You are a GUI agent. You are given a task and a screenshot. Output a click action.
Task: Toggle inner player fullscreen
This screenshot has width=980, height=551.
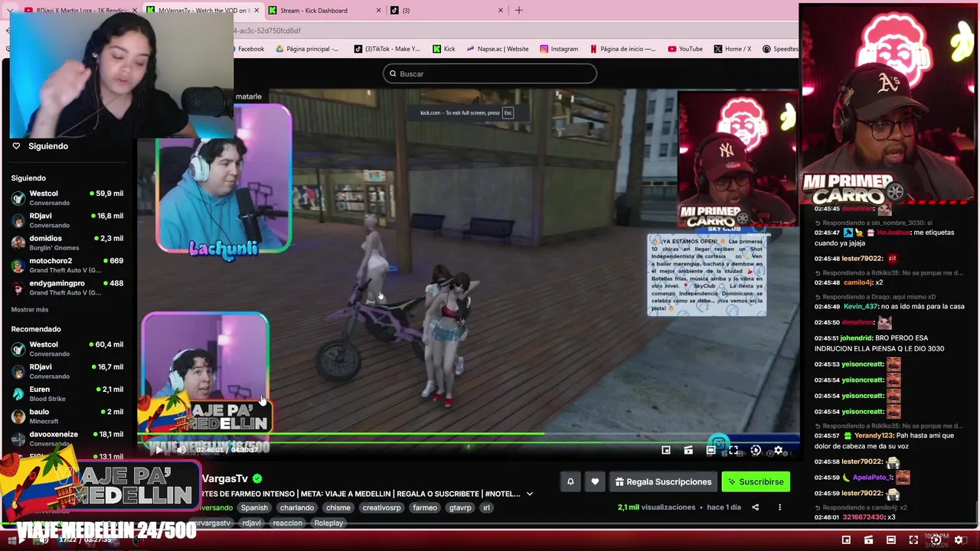click(733, 451)
